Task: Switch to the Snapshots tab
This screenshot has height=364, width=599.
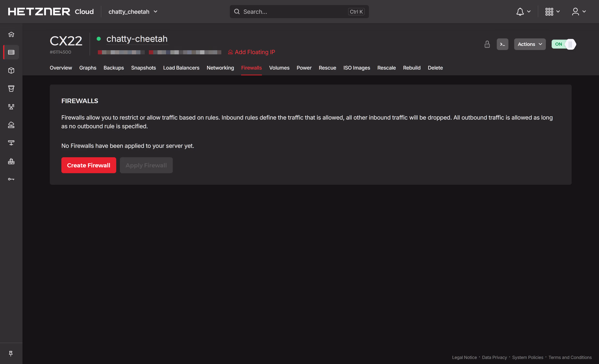Action: coord(144,68)
